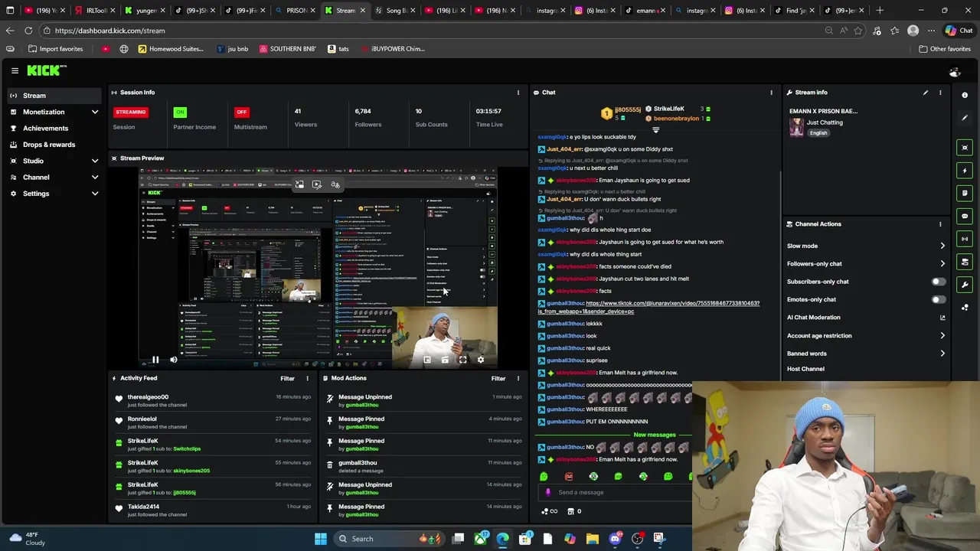Screen dimensions: 980x551
Task: Filter the Activity Feed
Action: tap(287, 378)
